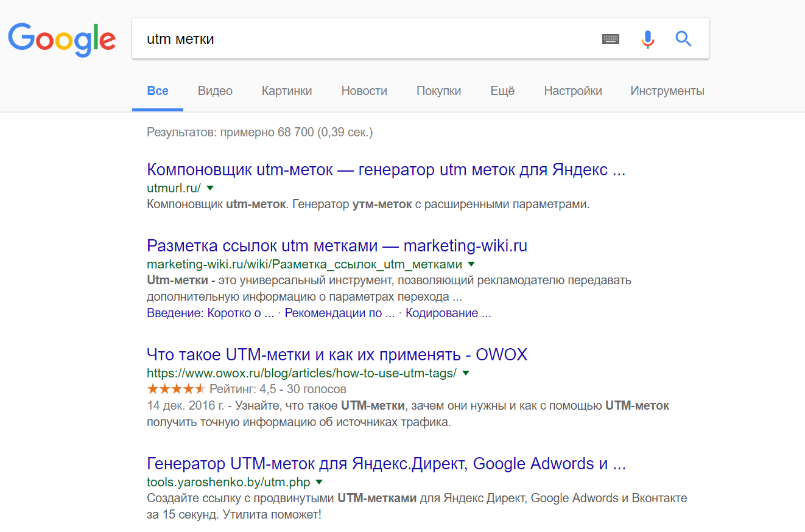The height and width of the screenshot is (532, 805).
Task: Open 'Что такое UTM-метки' OWOX result
Action: click(337, 354)
